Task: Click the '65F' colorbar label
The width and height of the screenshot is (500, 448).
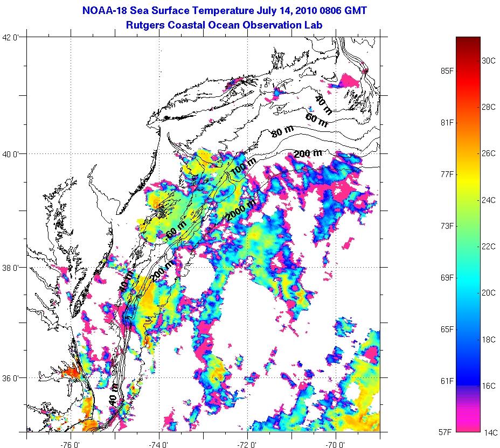Action: point(447,329)
